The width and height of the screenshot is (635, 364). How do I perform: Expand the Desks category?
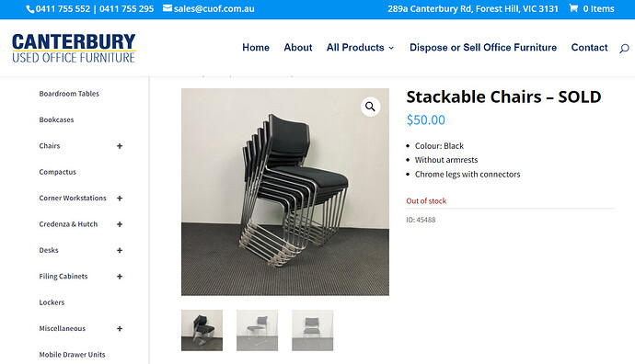coord(120,250)
